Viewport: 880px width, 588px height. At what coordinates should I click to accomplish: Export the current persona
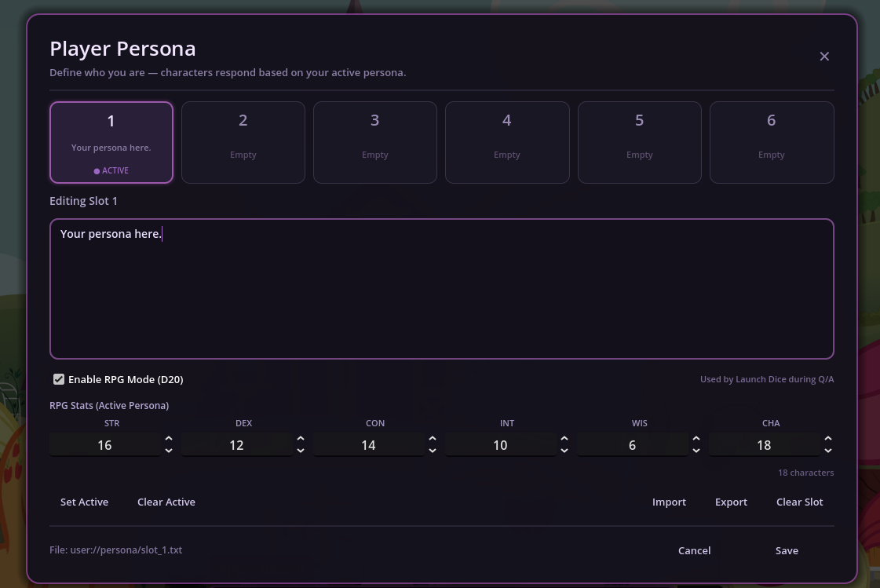click(731, 502)
